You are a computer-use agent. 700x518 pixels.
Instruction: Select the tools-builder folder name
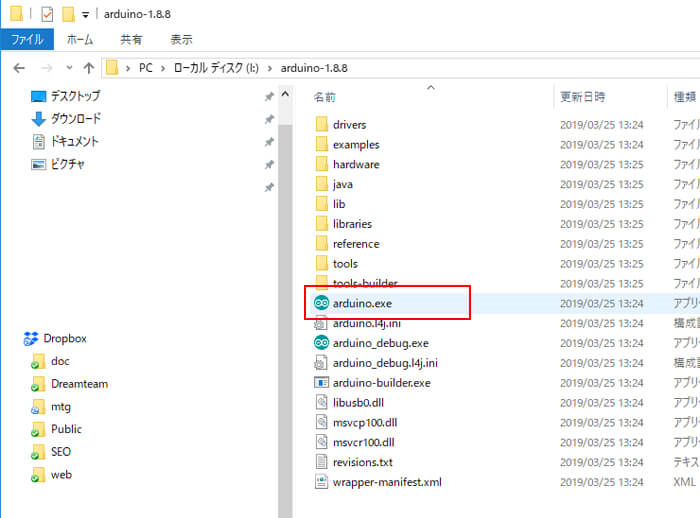(x=365, y=283)
